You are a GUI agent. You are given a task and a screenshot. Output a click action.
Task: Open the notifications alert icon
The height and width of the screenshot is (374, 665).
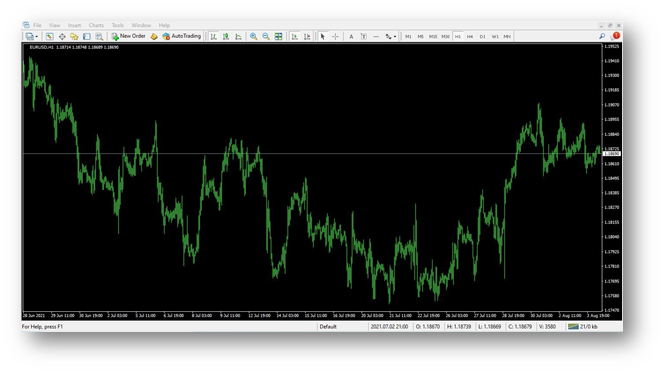point(616,36)
